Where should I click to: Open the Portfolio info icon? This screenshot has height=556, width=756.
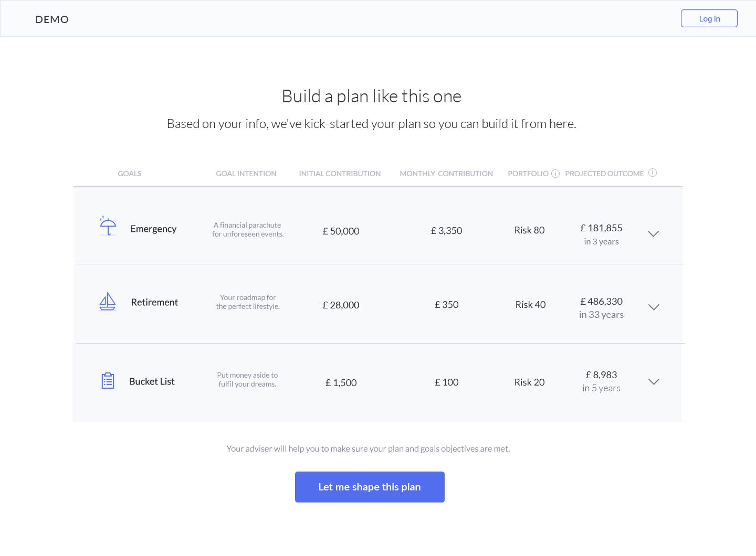[x=555, y=174]
